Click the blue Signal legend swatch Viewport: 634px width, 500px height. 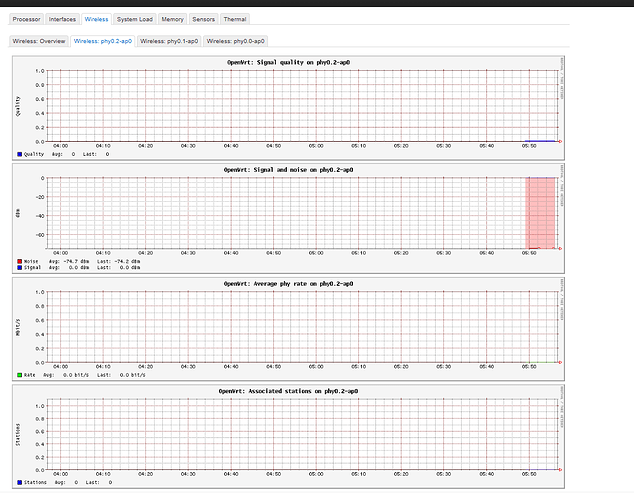click(x=18, y=267)
